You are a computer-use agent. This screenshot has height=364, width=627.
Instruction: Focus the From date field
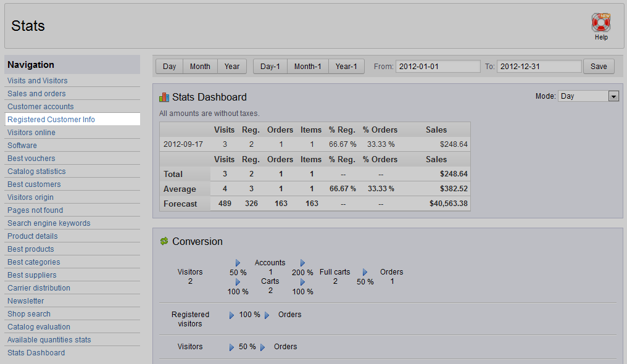tap(438, 67)
